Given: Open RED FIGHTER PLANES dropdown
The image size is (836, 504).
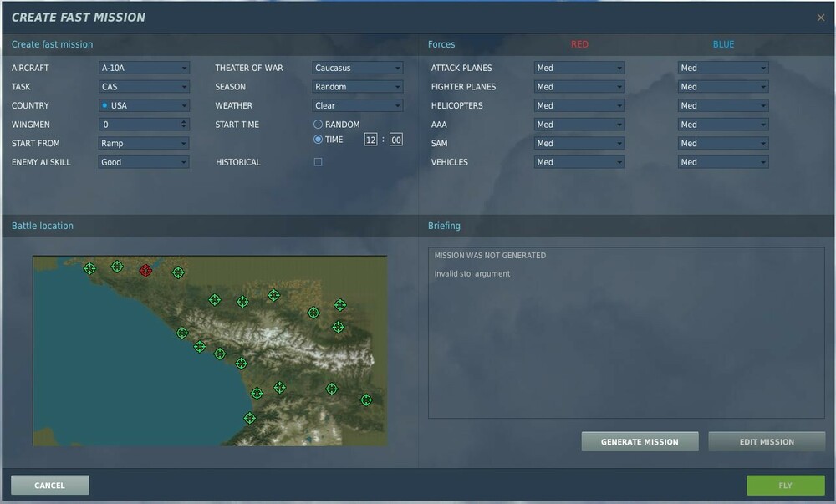Looking at the screenshot, I should tap(579, 86).
